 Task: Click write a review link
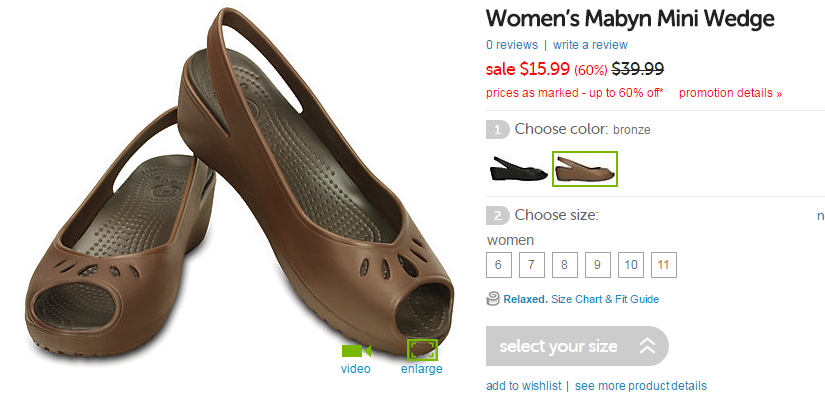[x=590, y=45]
